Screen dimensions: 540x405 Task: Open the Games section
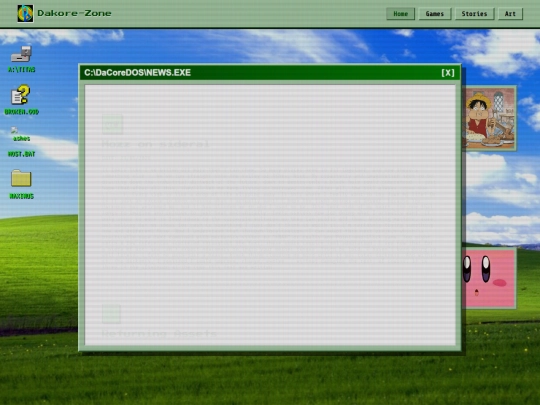[435, 14]
